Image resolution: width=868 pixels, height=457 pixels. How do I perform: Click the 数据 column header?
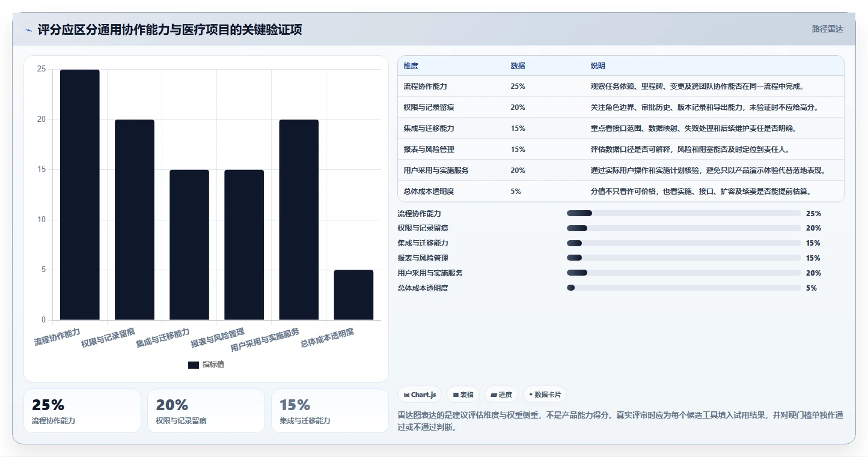pyautogui.click(x=518, y=65)
